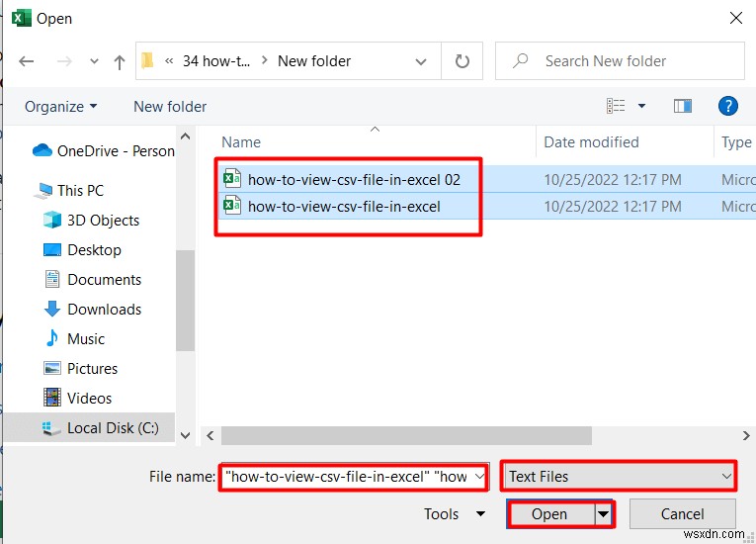
Task: Click file list scroll left arrow
Action: click(x=210, y=436)
